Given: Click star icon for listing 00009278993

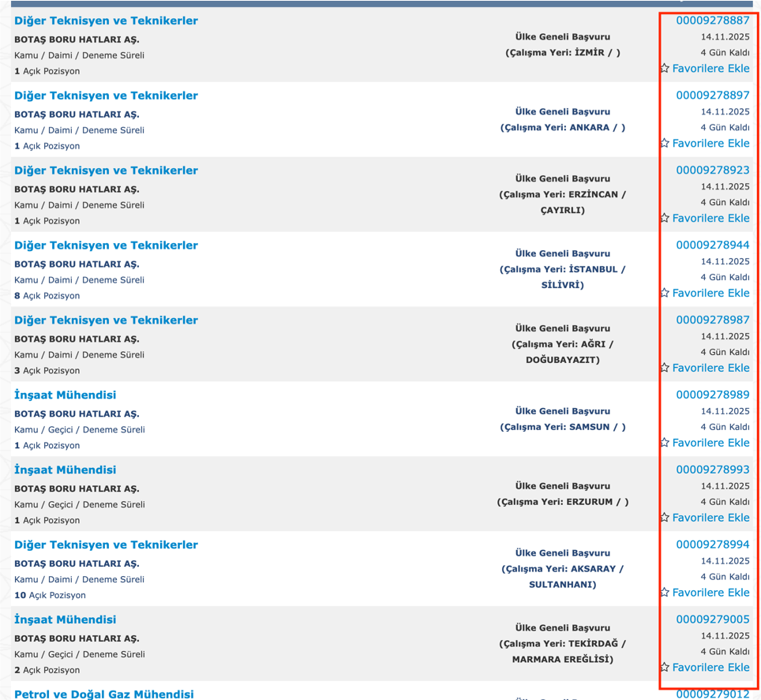Looking at the screenshot, I should point(665,518).
